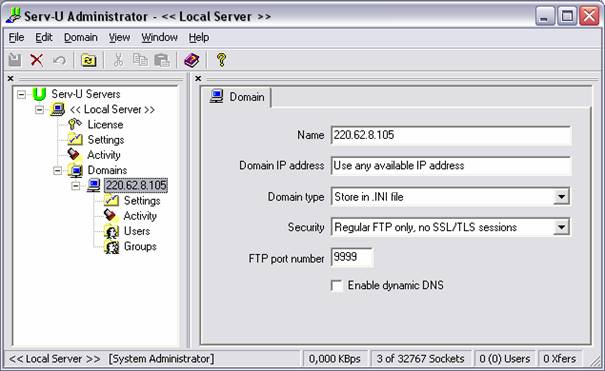
Task: Open the File menu
Action: (16, 37)
